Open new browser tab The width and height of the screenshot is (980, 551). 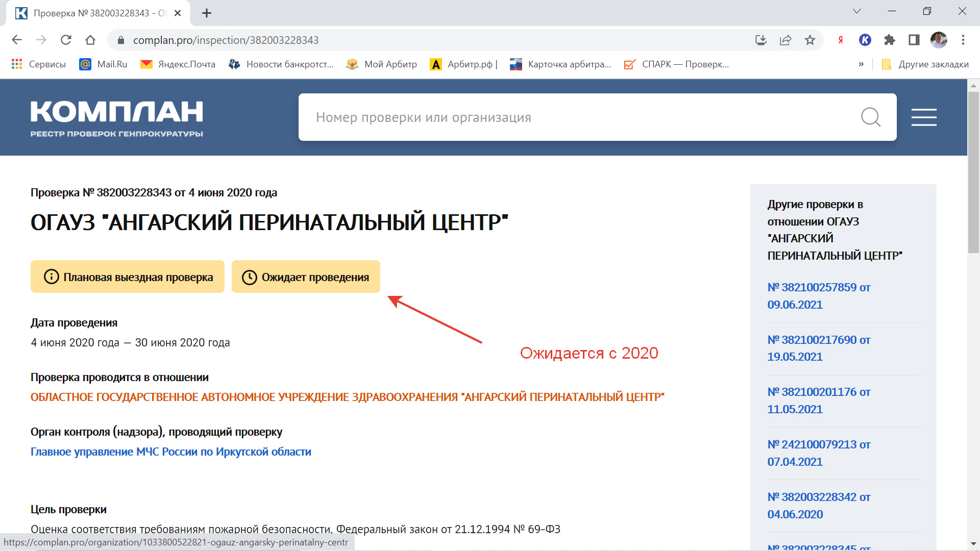tap(207, 13)
